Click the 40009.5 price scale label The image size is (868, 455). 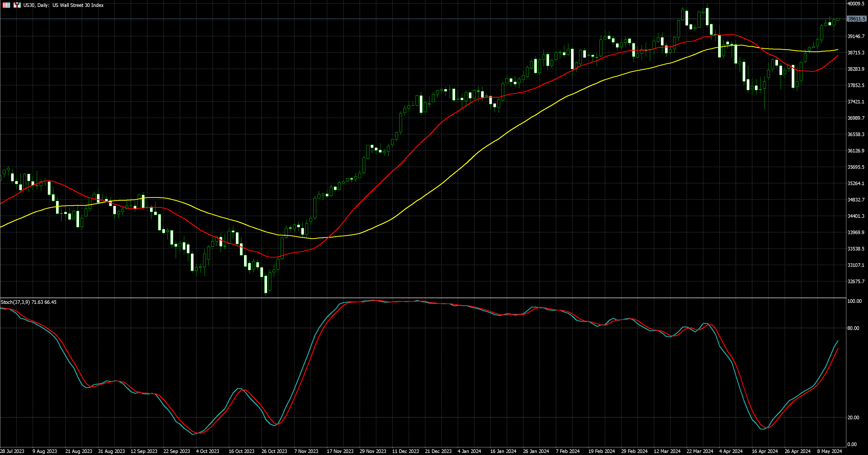(x=856, y=4)
